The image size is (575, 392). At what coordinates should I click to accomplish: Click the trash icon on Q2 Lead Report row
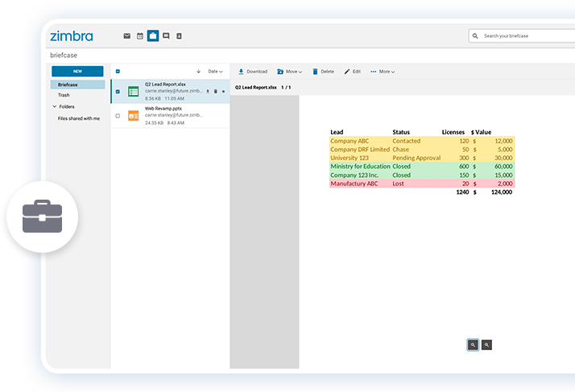[215, 91]
